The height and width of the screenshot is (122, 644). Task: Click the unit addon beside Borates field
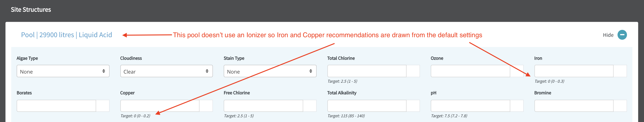click(x=103, y=106)
